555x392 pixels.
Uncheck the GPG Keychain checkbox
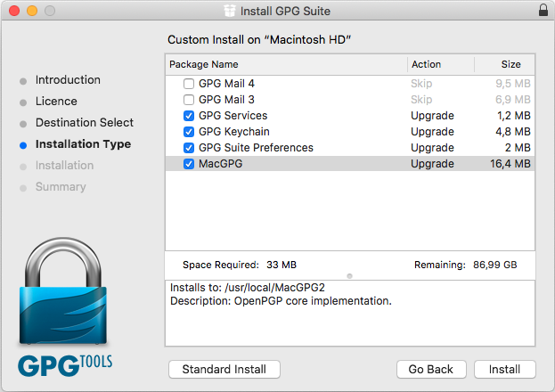(x=189, y=132)
